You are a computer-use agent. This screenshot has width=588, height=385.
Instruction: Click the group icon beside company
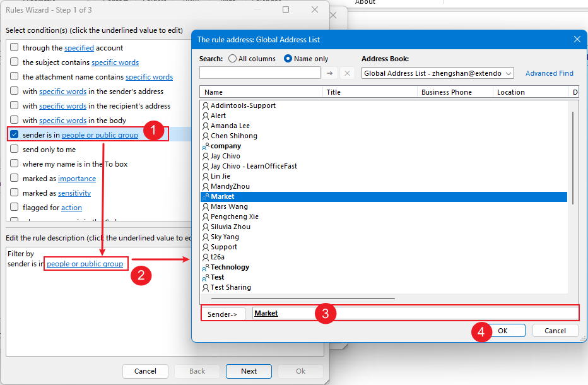coord(206,146)
